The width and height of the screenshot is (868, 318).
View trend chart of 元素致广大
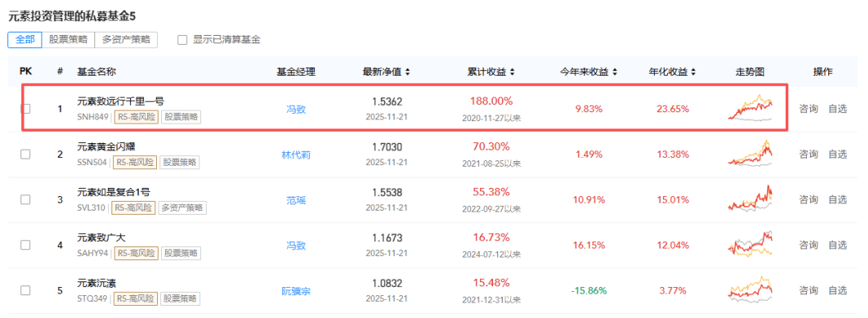[x=750, y=244]
